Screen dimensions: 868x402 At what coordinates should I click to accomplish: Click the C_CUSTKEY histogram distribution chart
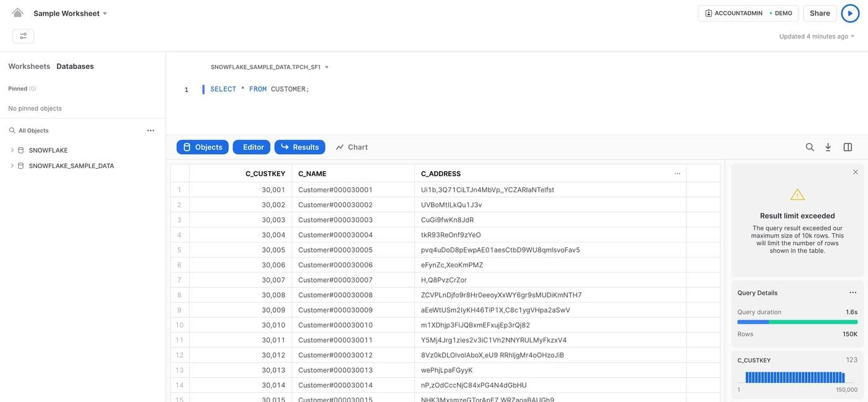(x=795, y=377)
